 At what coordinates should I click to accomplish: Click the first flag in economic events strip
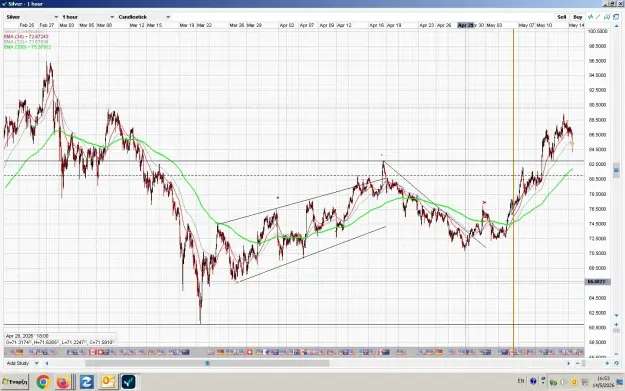pos(12,352)
